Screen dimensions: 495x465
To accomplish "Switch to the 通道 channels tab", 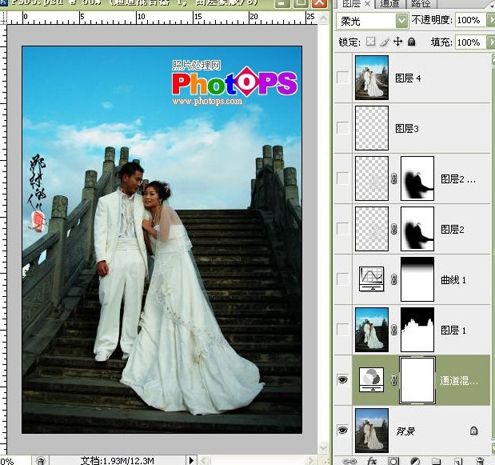I will [x=389, y=4].
